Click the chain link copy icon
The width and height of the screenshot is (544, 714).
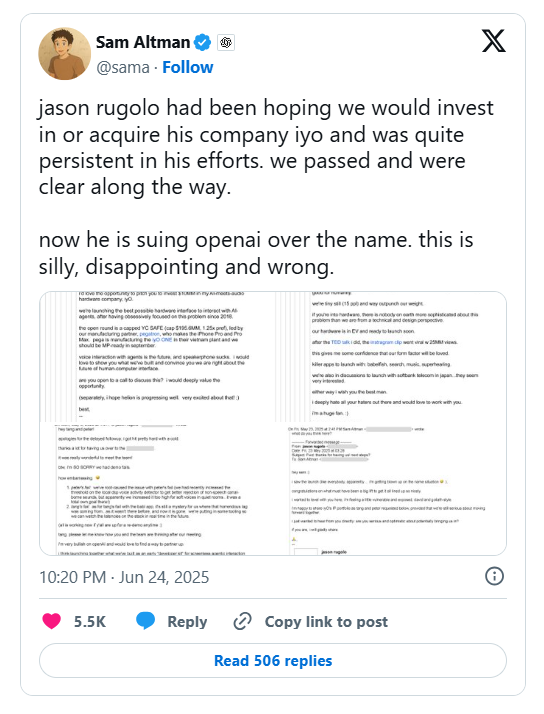click(x=242, y=622)
